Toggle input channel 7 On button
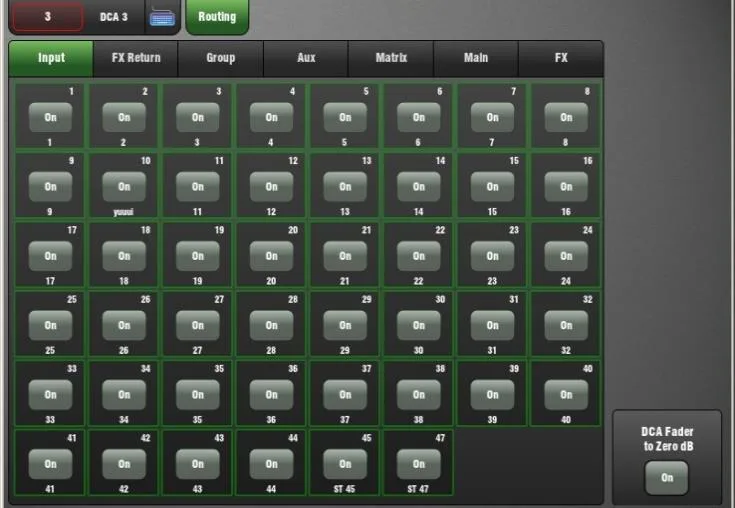Viewport: 735px width, 508px height. pos(492,117)
